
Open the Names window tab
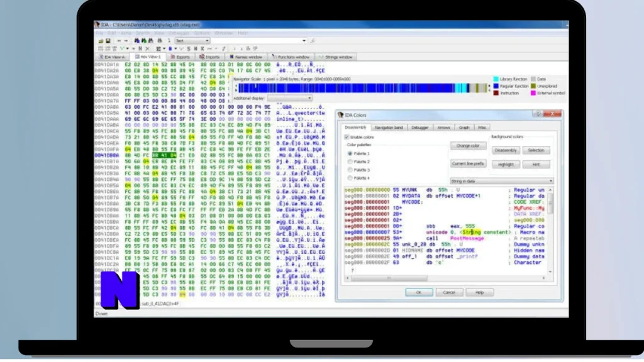pos(246,57)
